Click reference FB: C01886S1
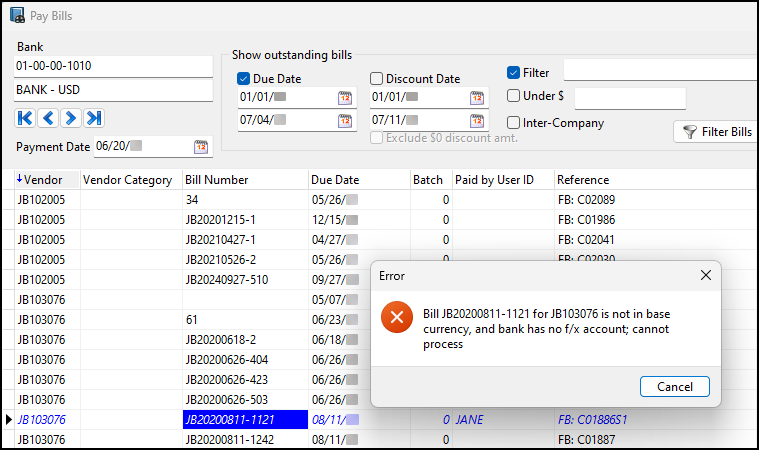This screenshot has width=759, height=450. pos(592,420)
